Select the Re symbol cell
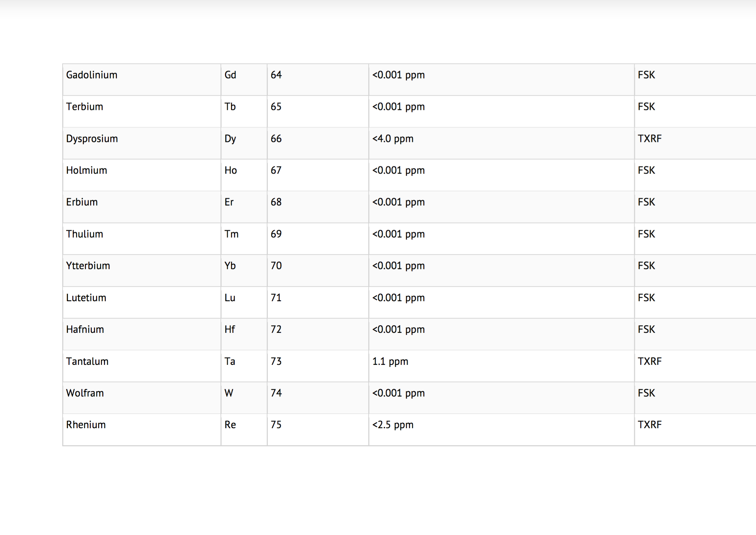 [x=230, y=425]
